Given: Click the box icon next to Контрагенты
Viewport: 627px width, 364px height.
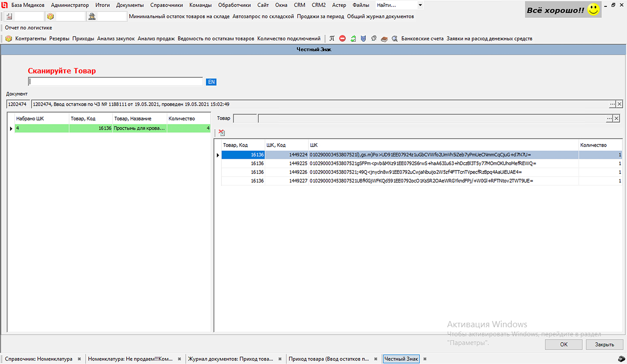Looking at the screenshot, I should 8,39.
